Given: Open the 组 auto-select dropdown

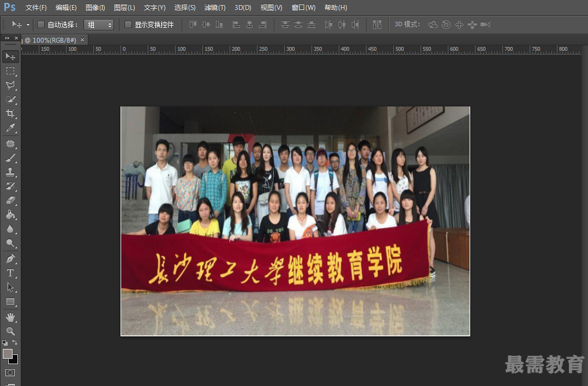Looking at the screenshot, I should (x=99, y=25).
